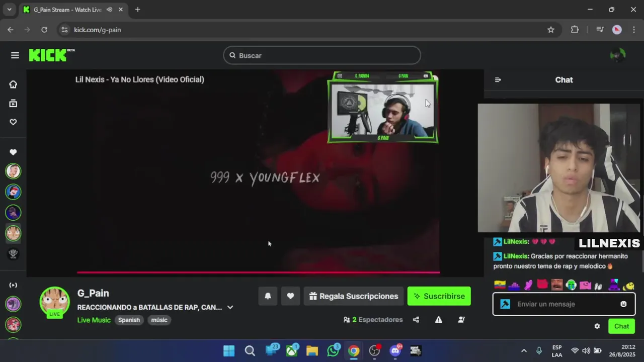This screenshot has height=362, width=644.
Task: Click the Enviar un mensaje input
Action: pyautogui.click(x=563, y=304)
